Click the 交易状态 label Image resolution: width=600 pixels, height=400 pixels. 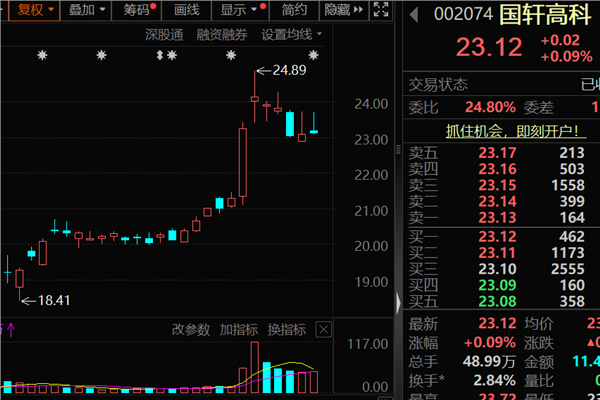tap(438, 85)
